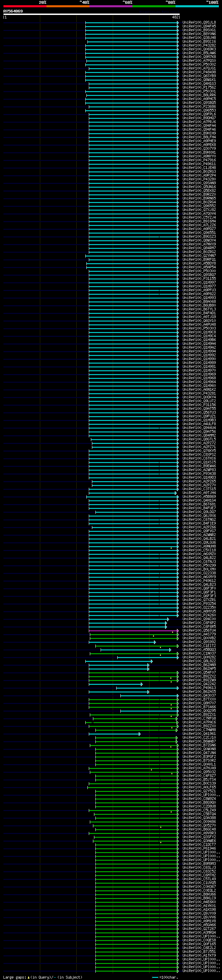222x980 pixels.
Task: Click the green ~80% identity scale segment
Action: [x=154, y=6]
